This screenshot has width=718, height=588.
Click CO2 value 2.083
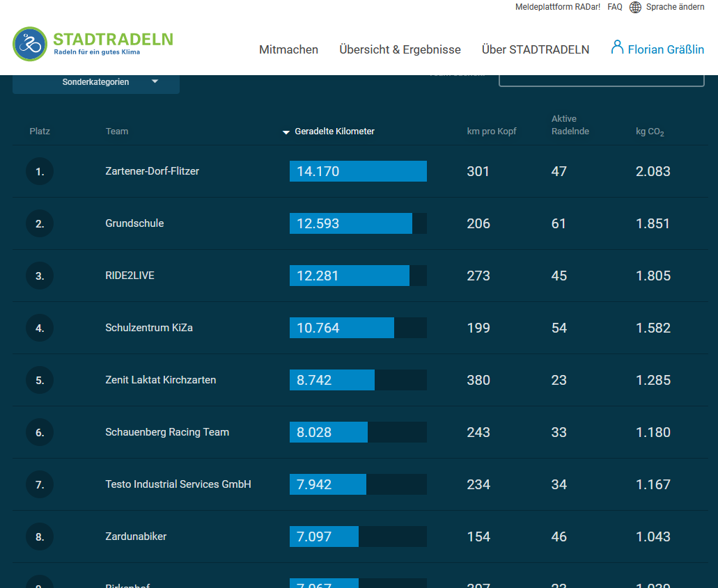653,171
